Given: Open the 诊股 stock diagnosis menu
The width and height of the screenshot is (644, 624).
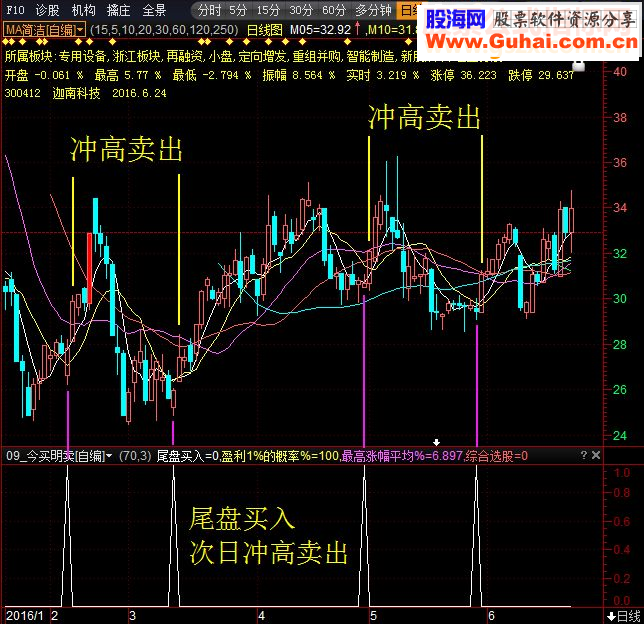Looking at the screenshot, I should pyautogui.click(x=47, y=10).
